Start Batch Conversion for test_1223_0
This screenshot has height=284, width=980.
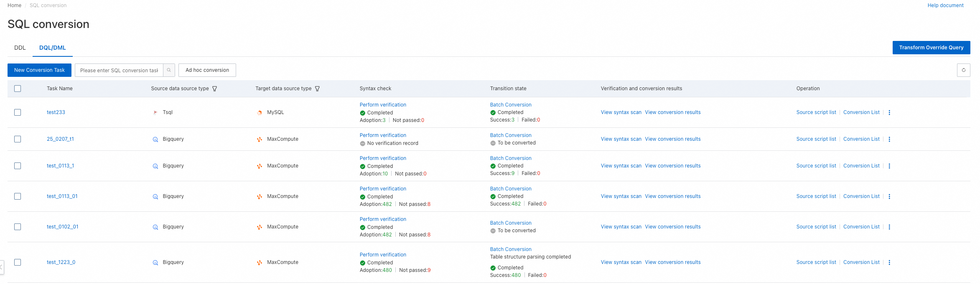pyautogui.click(x=511, y=249)
